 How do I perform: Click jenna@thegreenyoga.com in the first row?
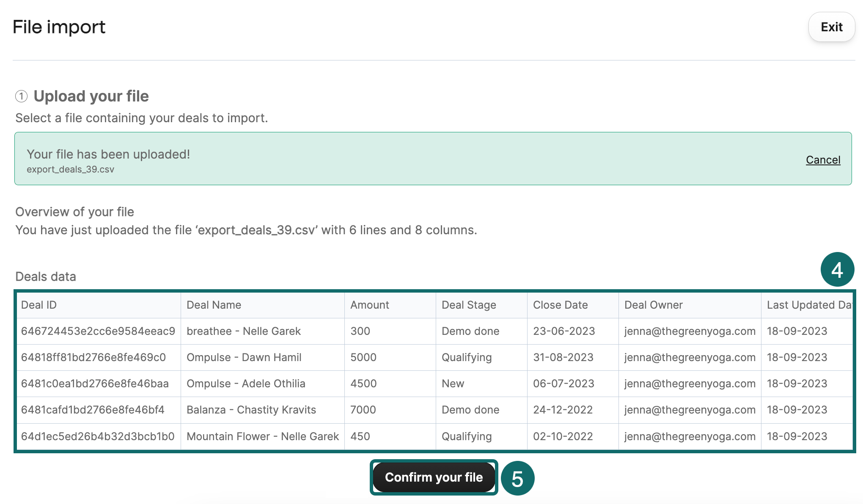[690, 331]
